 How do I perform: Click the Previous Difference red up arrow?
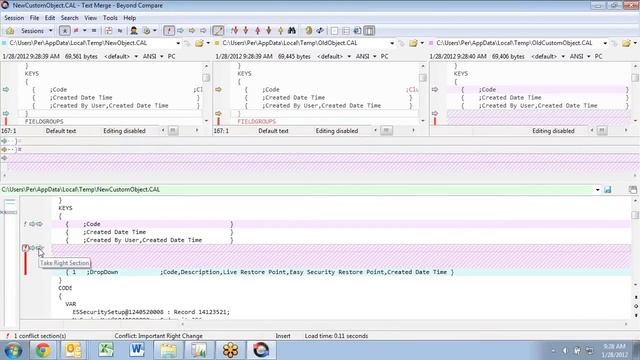click(258, 31)
